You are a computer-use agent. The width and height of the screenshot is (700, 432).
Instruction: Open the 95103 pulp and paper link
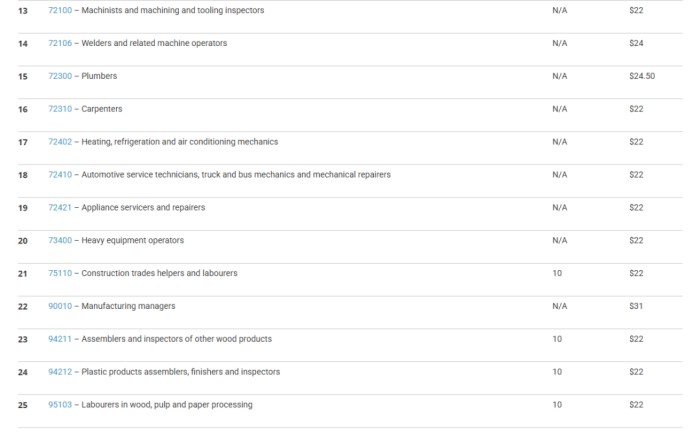(x=59, y=405)
